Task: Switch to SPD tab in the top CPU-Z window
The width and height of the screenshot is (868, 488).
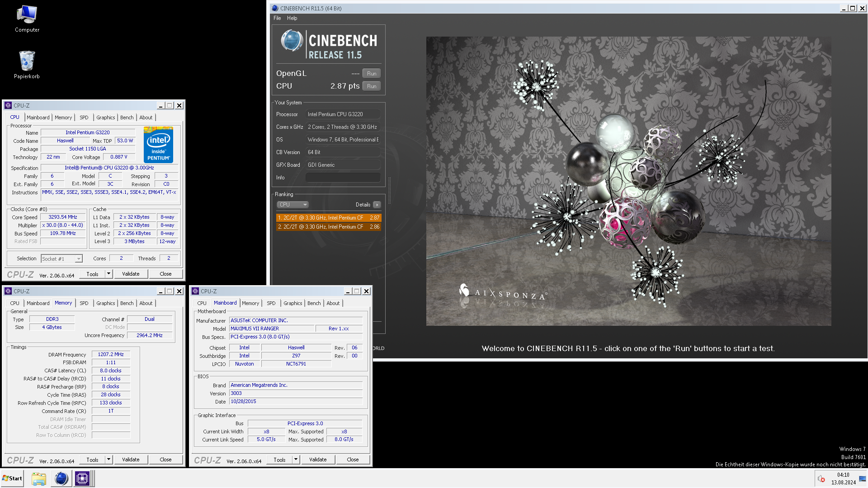Action: [x=84, y=117]
